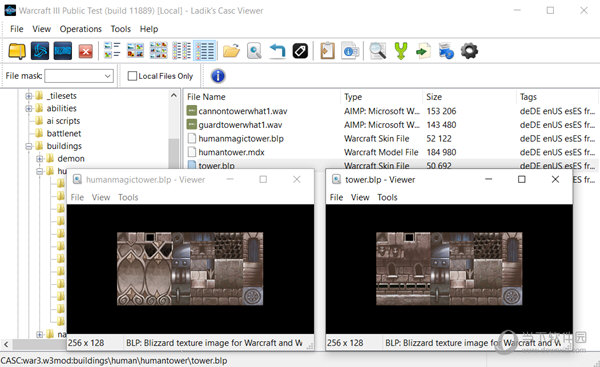Expand the demon folder node
600x367 pixels.
coord(39,158)
